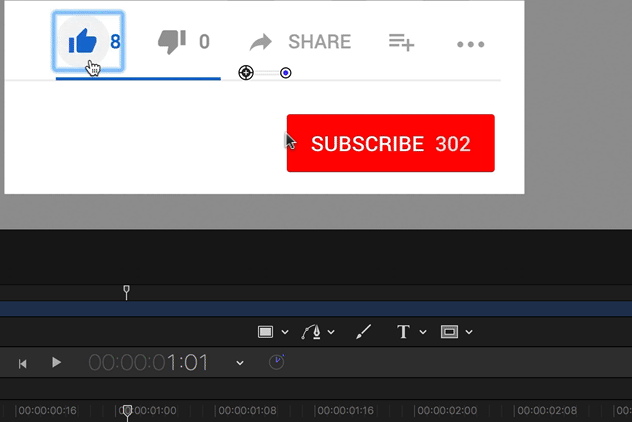Click ruler mark 00:00:01:08
The width and height of the screenshot is (632, 422).
(x=247, y=411)
